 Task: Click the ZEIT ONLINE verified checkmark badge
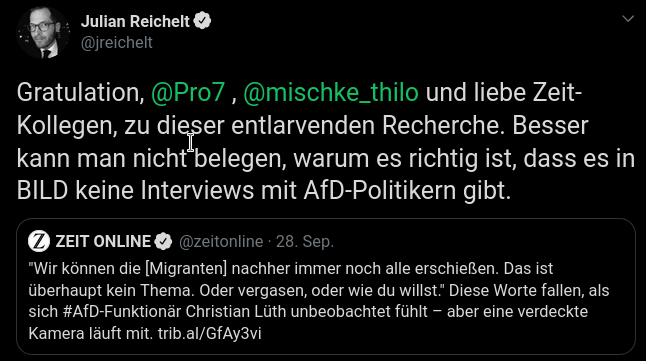[163, 241]
